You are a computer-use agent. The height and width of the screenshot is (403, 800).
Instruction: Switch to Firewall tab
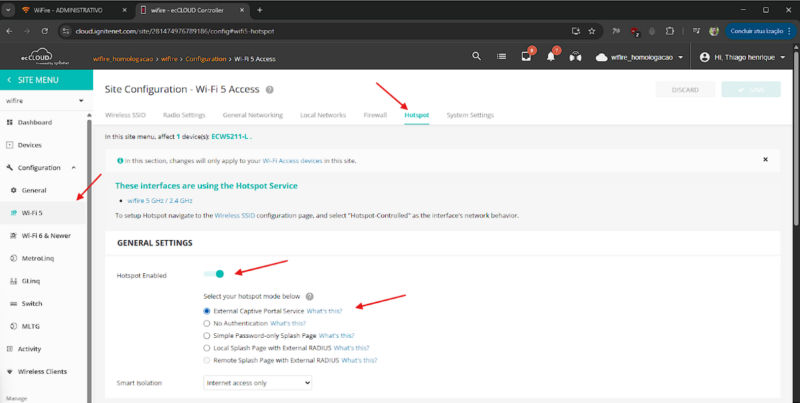(376, 115)
